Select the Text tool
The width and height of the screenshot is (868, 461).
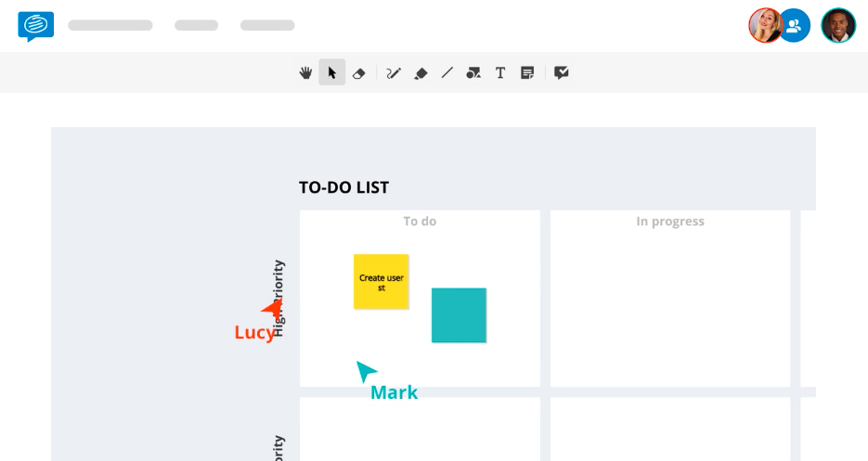tap(500, 72)
